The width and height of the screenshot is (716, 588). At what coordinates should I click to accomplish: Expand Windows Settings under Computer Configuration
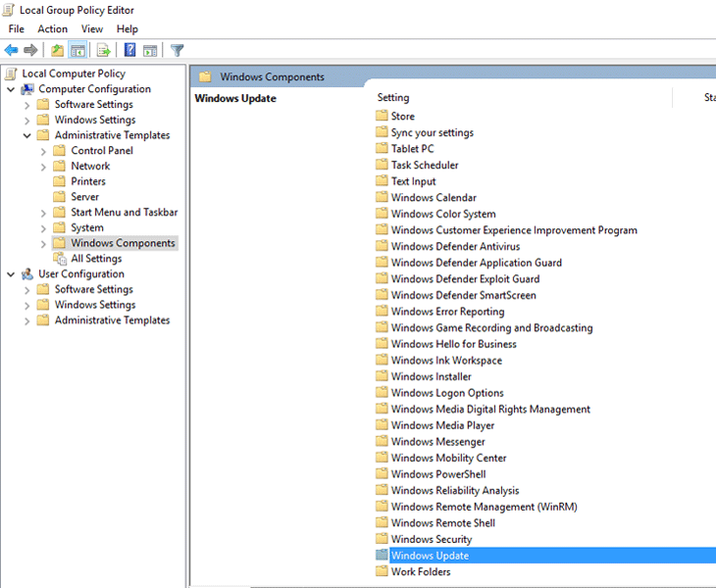point(26,121)
